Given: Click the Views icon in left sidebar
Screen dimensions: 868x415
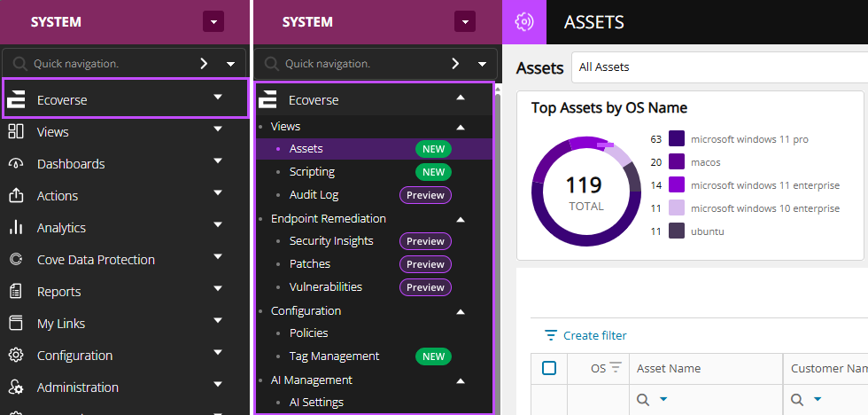Looking at the screenshot, I should coord(16,132).
